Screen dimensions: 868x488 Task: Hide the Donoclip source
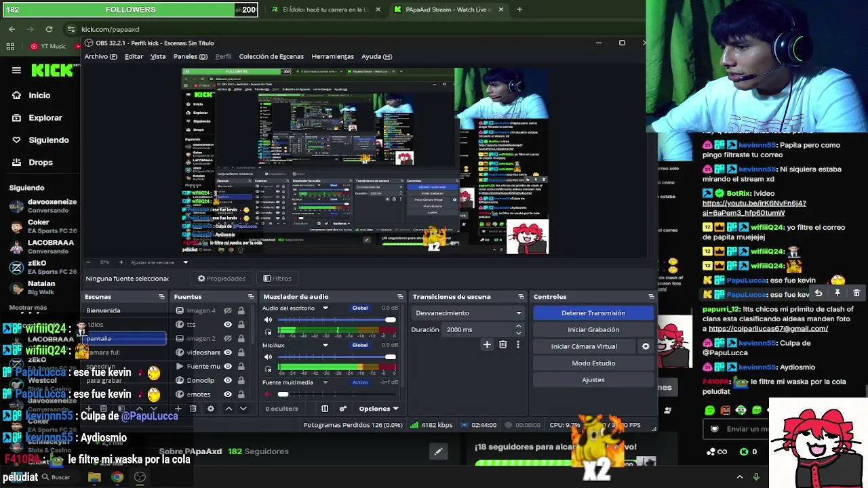pyautogui.click(x=228, y=380)
